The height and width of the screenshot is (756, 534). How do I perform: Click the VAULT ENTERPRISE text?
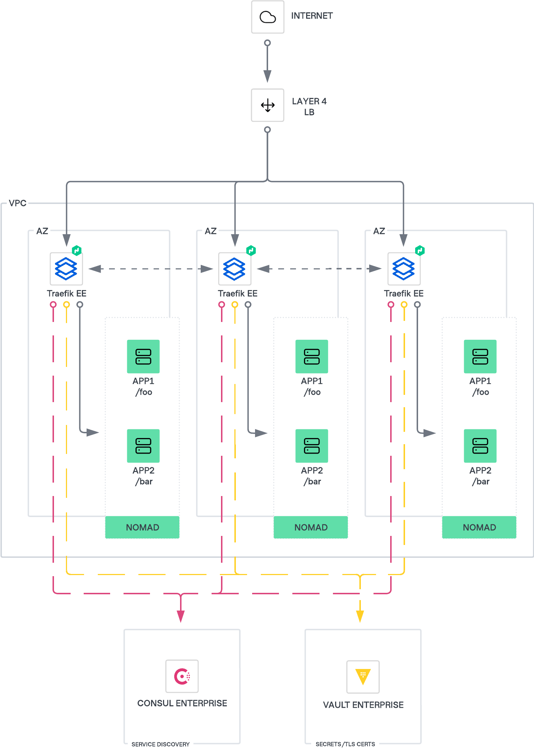tap(363, 705)
